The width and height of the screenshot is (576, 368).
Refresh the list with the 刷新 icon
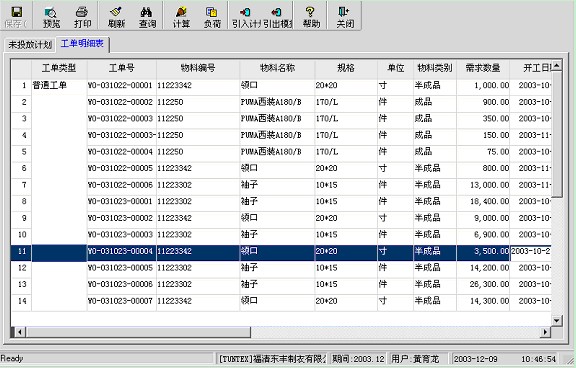(x=116, y=17)
